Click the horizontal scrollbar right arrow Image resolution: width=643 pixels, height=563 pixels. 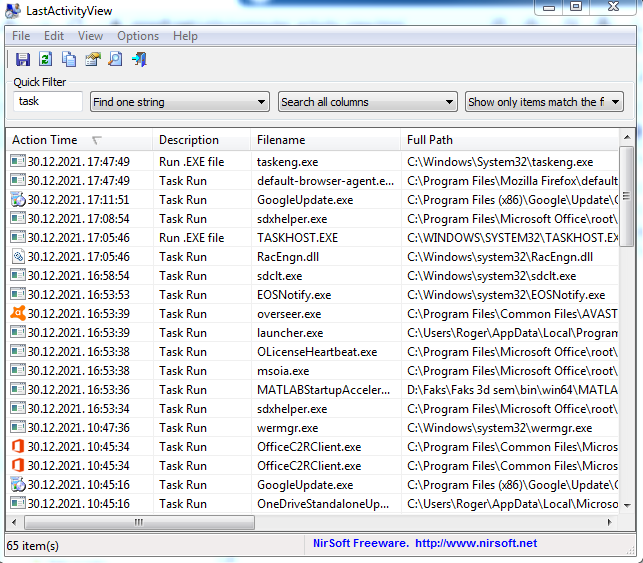[x=610, y=523]
